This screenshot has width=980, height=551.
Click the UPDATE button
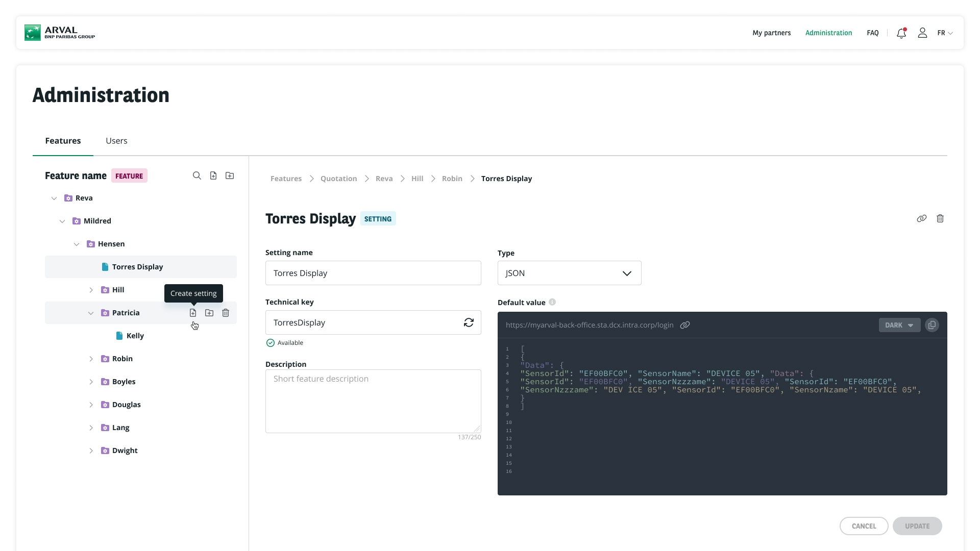coord(917,526)
